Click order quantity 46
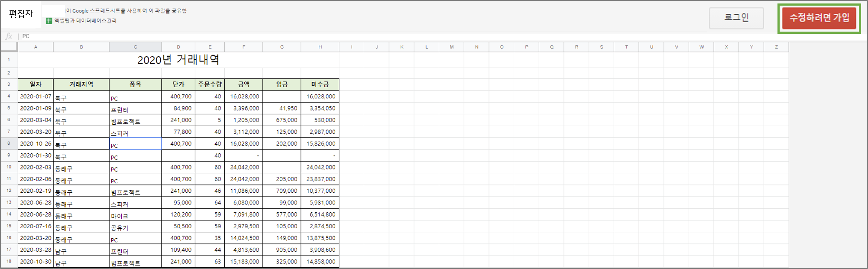This screenshot has width=868, height=269. point(210,191)
